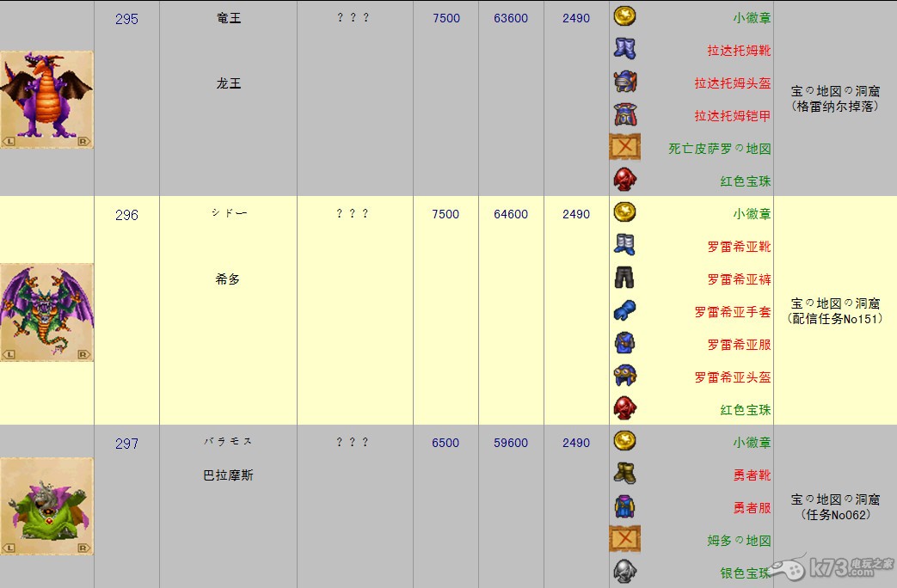
Task: Open the 龙王 purple dragon portrait
Action: (47, 99)
